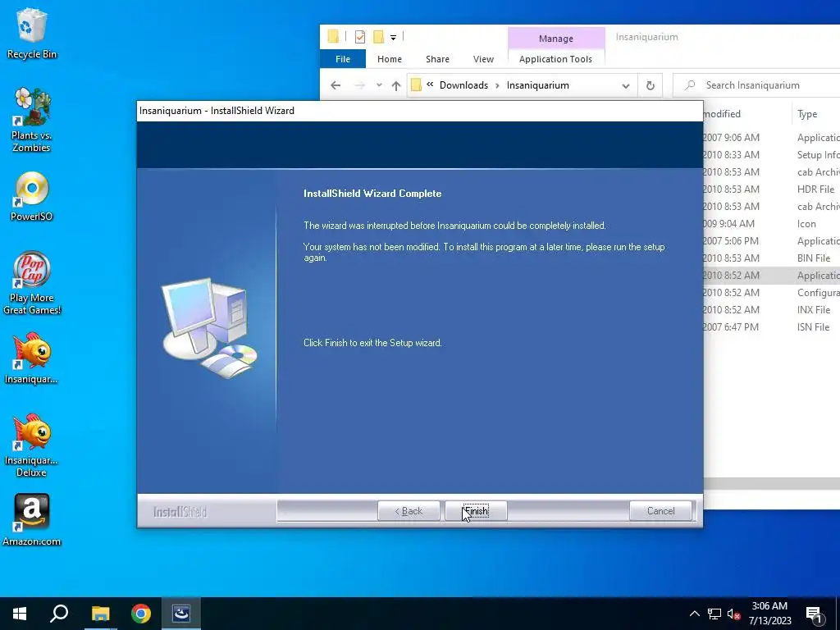Open the Amazon.com desktop shortcut
Viewport: 840px width, 630px height.
click(x=32, y=519)
